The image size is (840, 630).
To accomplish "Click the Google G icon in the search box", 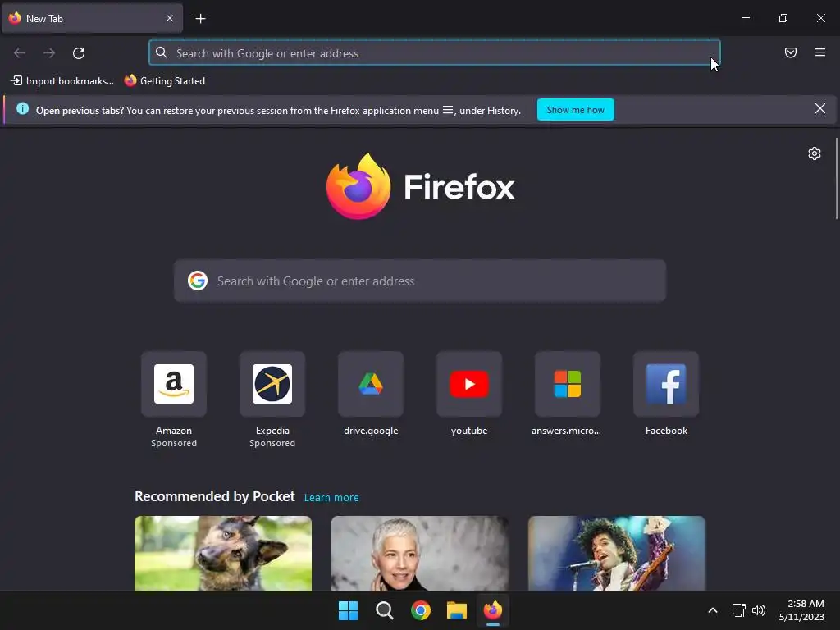I will point(198,281).
